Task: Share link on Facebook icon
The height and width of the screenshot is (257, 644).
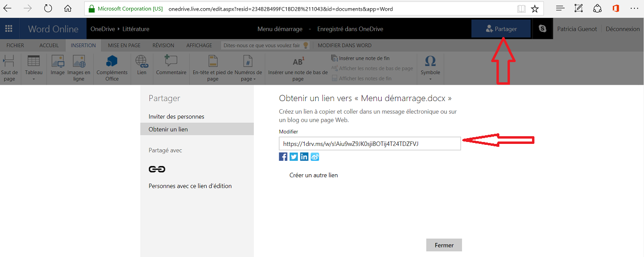Action: (x=283, y=156)
